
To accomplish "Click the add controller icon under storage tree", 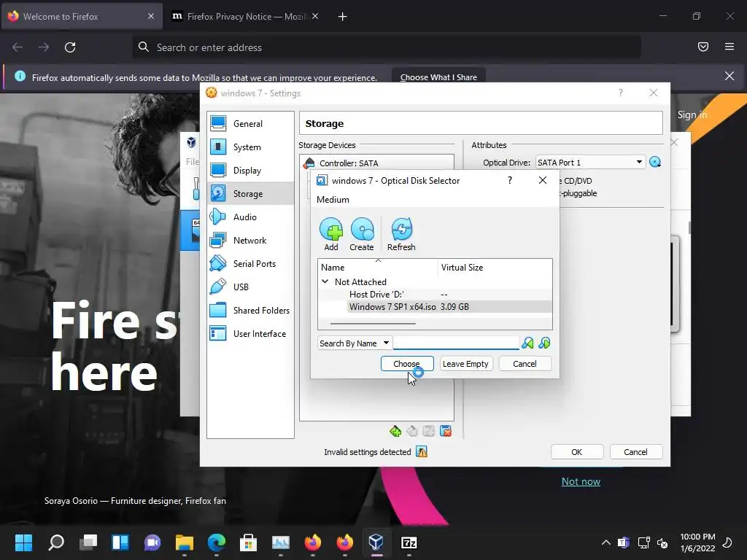I will click(395, 431).
